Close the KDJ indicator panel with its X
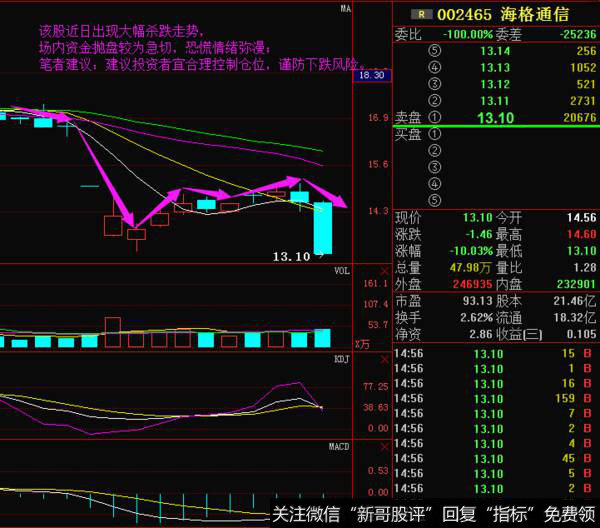The image size is (600, 528). coord(385,359)
